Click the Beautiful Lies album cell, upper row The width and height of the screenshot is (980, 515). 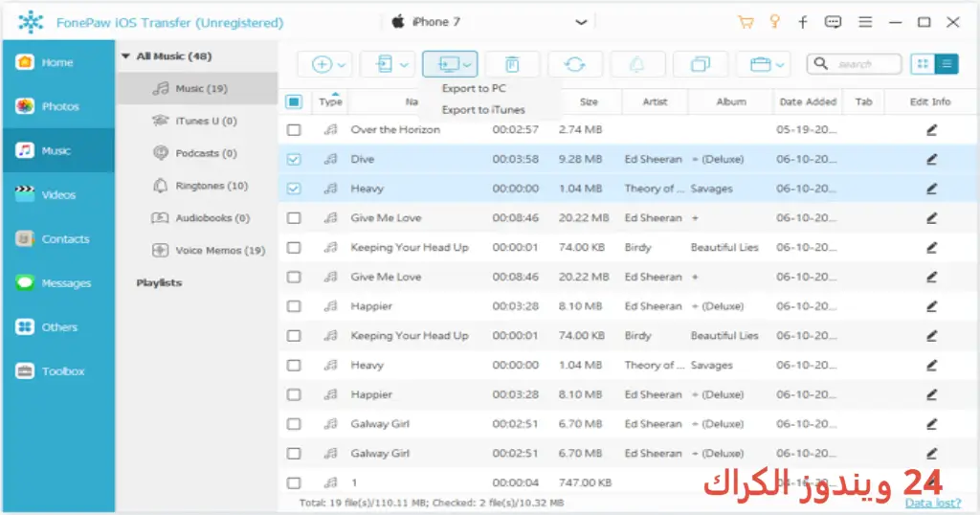(724, 248)
